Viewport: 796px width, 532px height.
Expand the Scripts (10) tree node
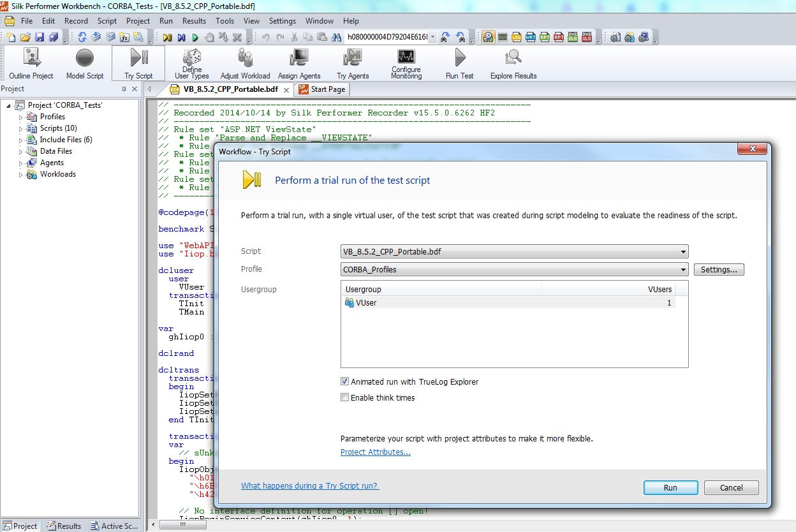click(20, 128)
